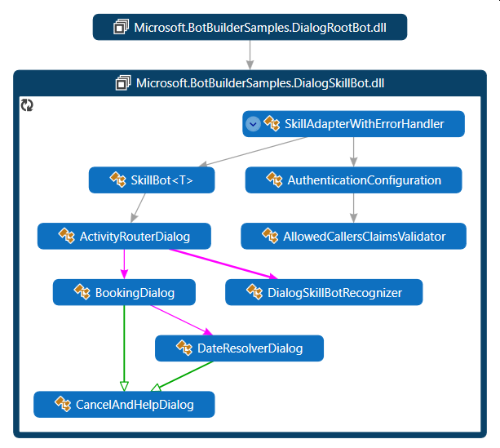This screenshot has width=500, height=448.
Task: Click the class icon on SkillAdapterWithErrorHandler
Action: [x=272, y=123]
